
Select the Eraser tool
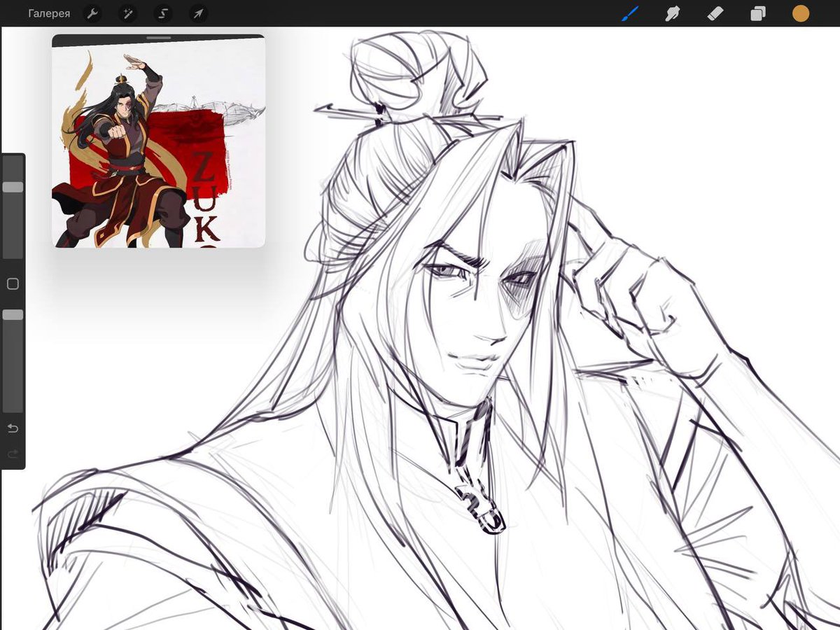coord(715,13)
